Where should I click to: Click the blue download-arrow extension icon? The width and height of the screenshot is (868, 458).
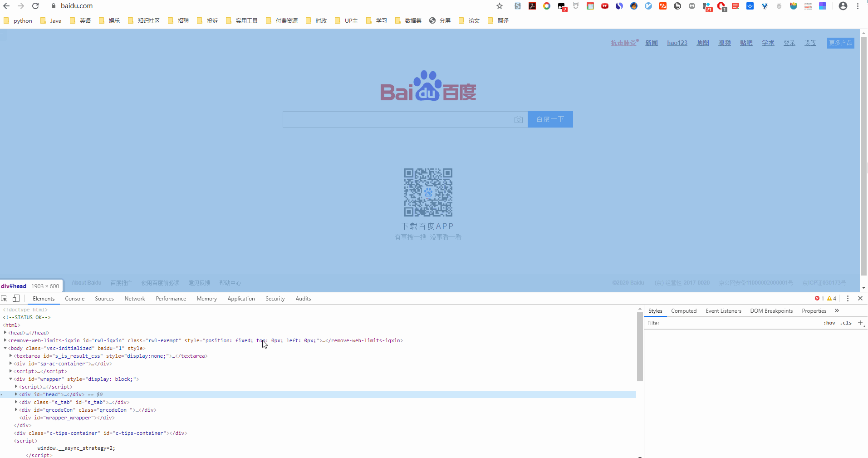[x=750, y=6]
